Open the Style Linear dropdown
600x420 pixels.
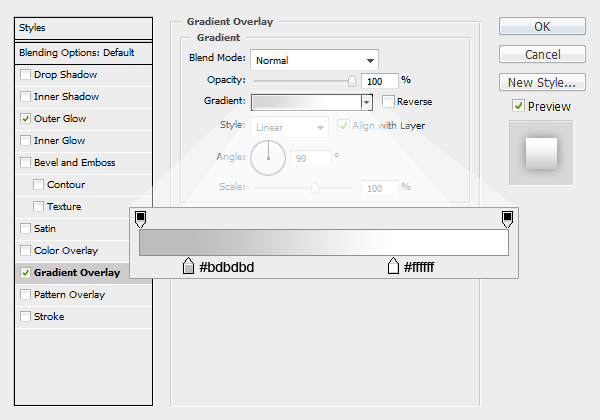(x=289, y=127)
